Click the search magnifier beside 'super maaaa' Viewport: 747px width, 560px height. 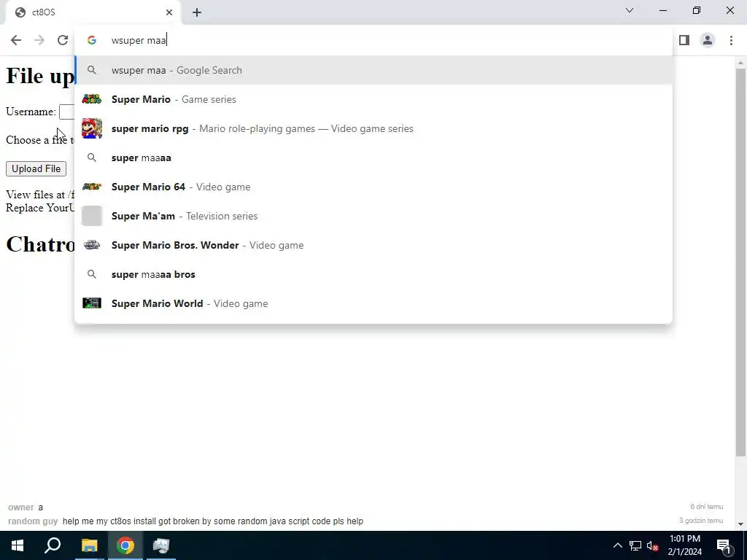click(x=92, y=157)
